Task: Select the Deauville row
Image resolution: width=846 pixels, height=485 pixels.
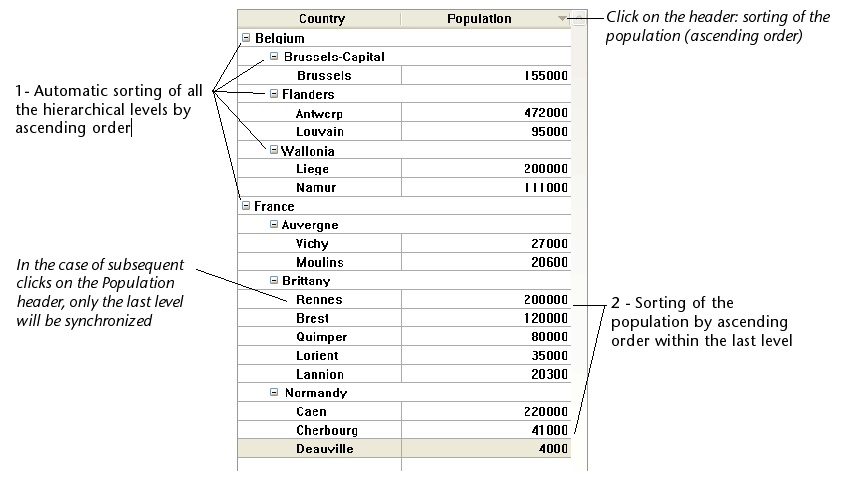Action: (x=324, y=449)
